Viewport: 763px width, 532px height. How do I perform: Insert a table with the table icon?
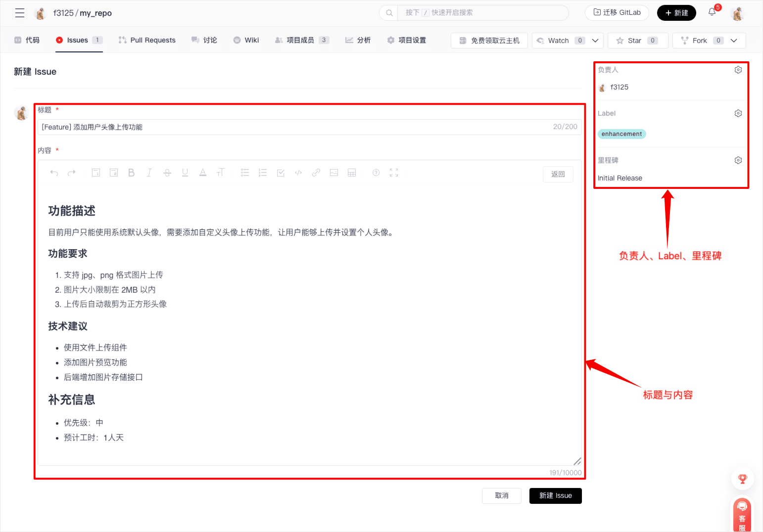click(x=352, y=173)
